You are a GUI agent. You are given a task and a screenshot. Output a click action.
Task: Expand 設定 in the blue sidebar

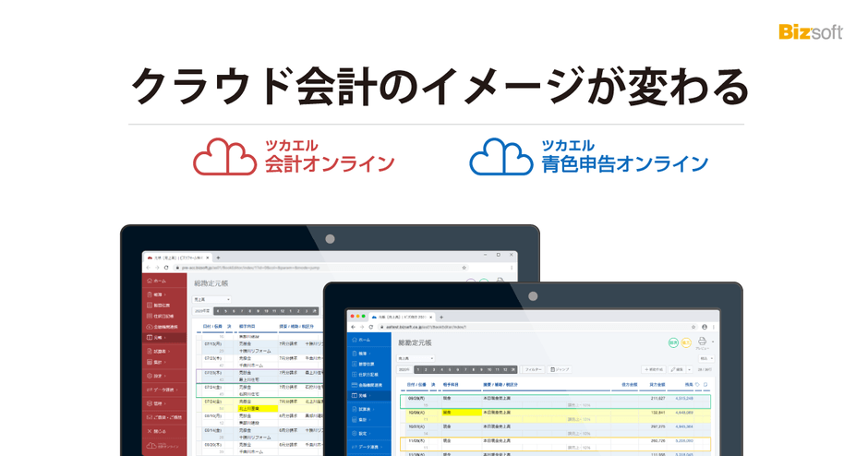368,433
